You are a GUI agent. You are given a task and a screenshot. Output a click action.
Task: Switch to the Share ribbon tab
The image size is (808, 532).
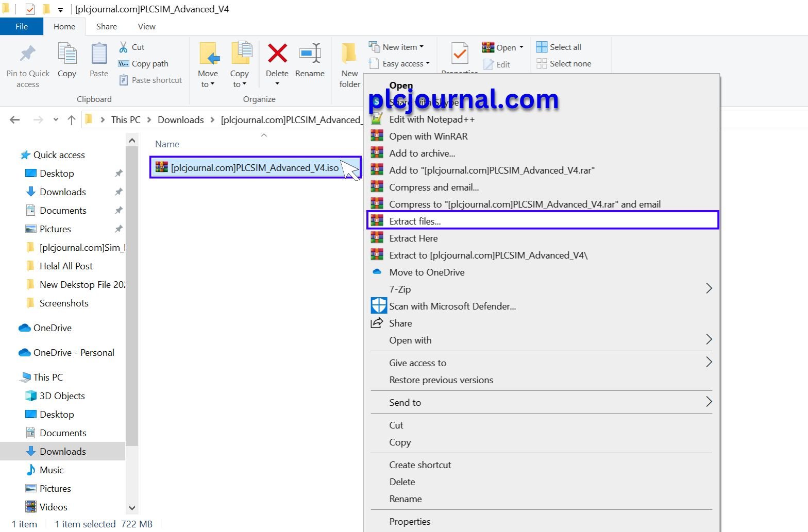click(107, 26)
